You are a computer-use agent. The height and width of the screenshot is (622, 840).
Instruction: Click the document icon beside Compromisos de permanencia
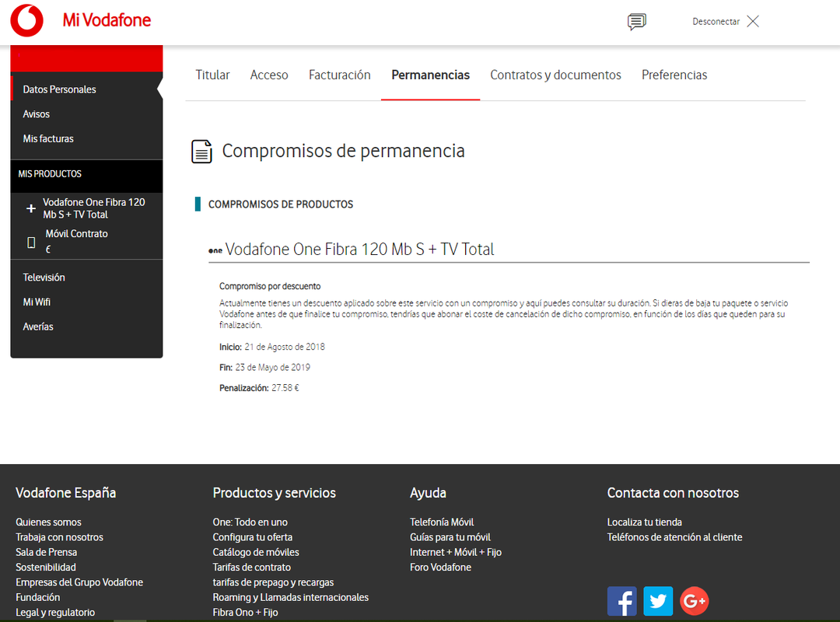pyautogui.click(x=202, y=152)
